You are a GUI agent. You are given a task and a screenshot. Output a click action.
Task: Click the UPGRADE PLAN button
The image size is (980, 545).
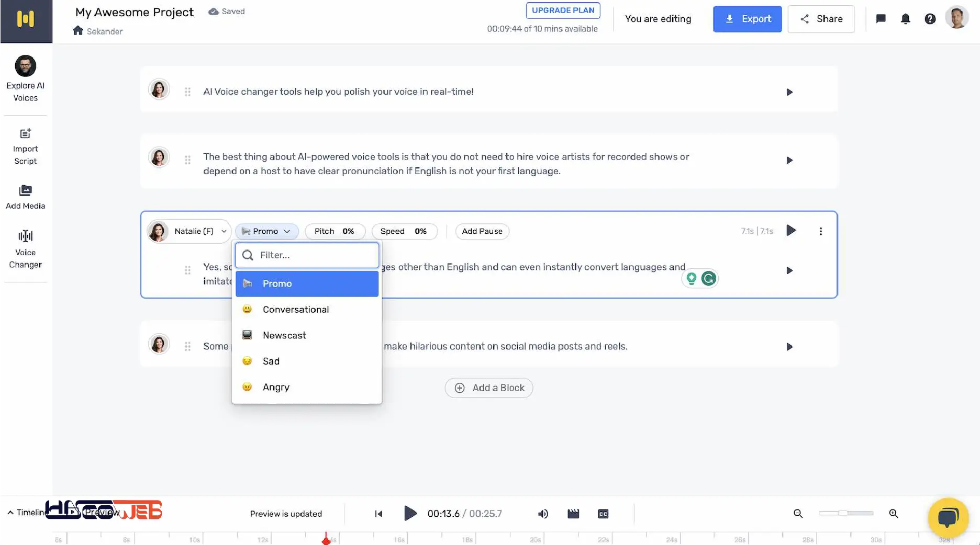pos(563,10)
